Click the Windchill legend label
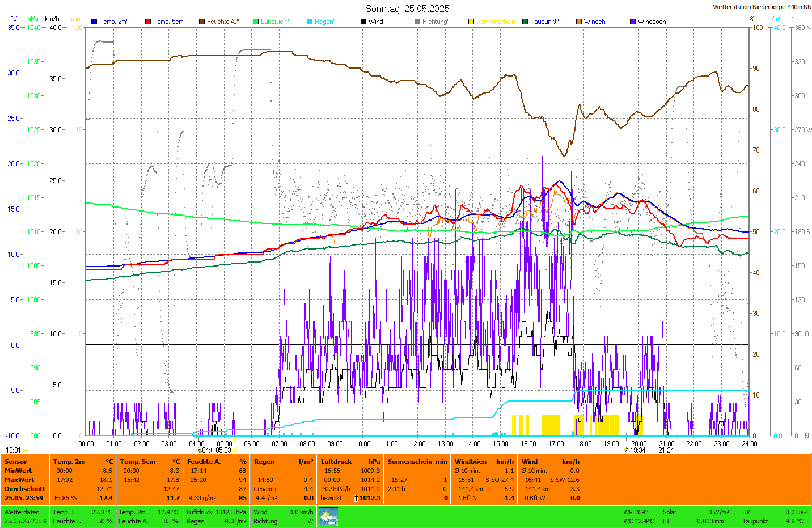Image resolution: width=812 pixels, height=528 pixels. tap(596, 22)
